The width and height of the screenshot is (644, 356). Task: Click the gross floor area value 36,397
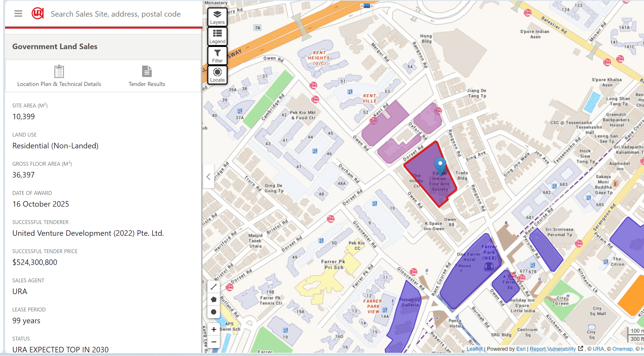[x=24, y=175]
